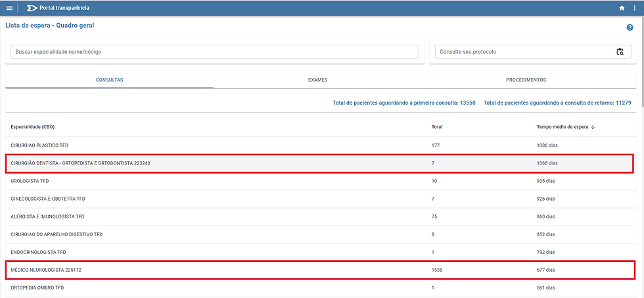Sort by the Total column header
Screen dimensions: 644x298
[x=437, y=127]
